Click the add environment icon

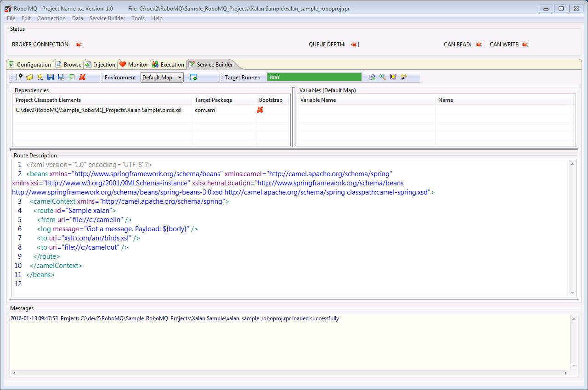click(x=193, y=78)
